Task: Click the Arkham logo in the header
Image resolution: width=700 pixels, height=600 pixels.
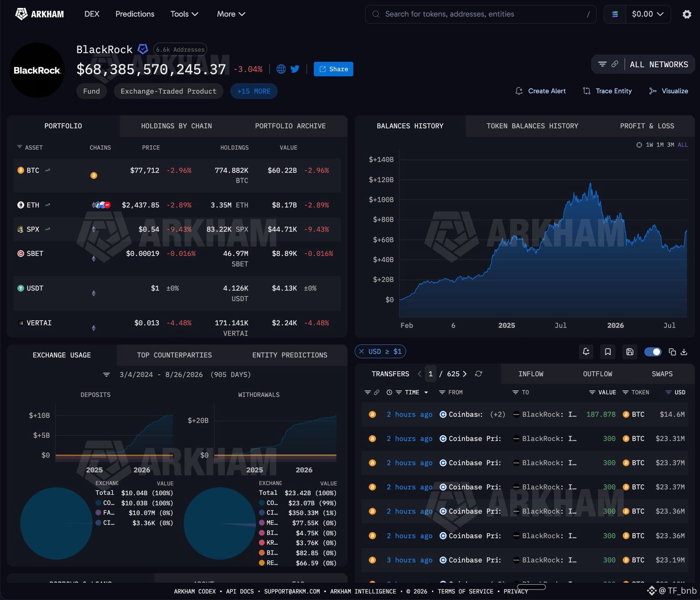Action: [x=39, y=14]
